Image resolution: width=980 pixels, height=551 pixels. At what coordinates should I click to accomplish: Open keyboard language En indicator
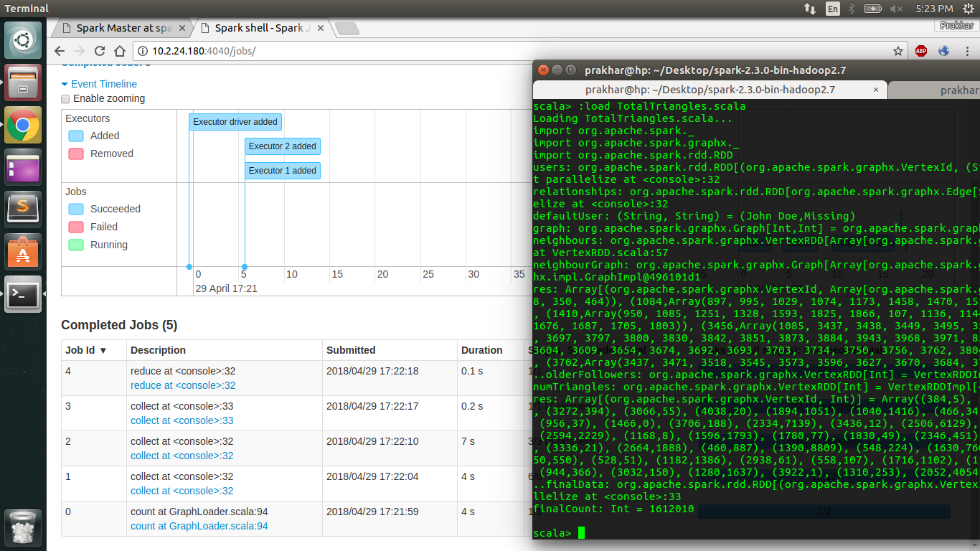(x=833, y=9)
